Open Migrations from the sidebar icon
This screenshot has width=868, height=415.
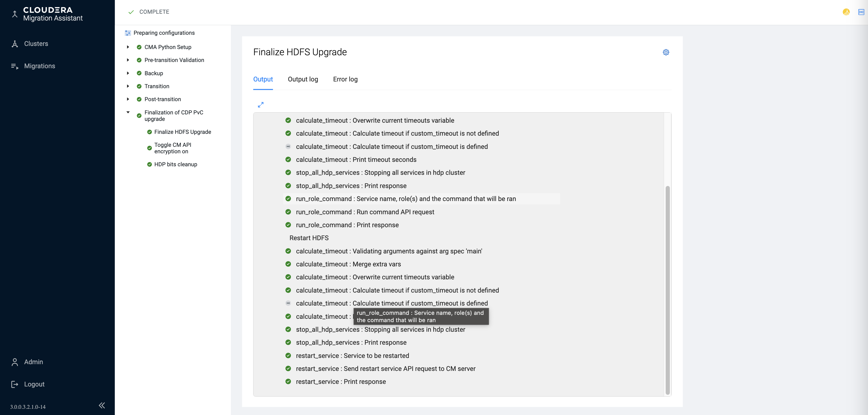click(x=15, y=66)
